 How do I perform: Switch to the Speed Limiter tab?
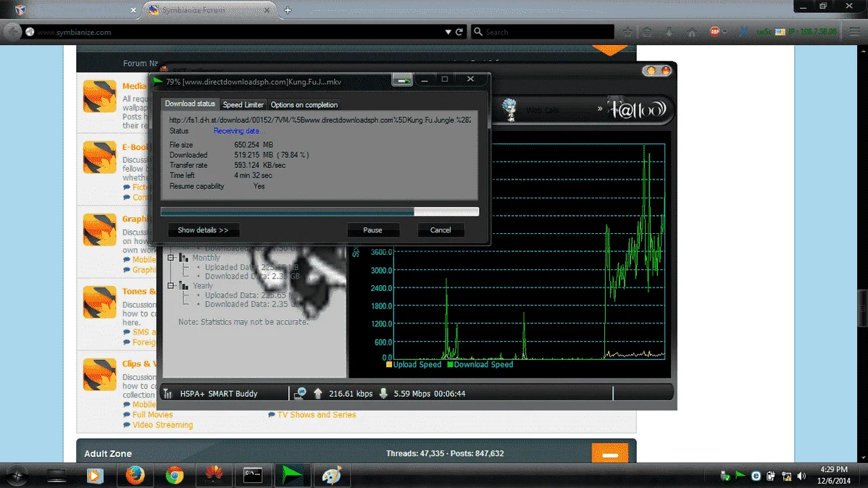coord(243,104)
